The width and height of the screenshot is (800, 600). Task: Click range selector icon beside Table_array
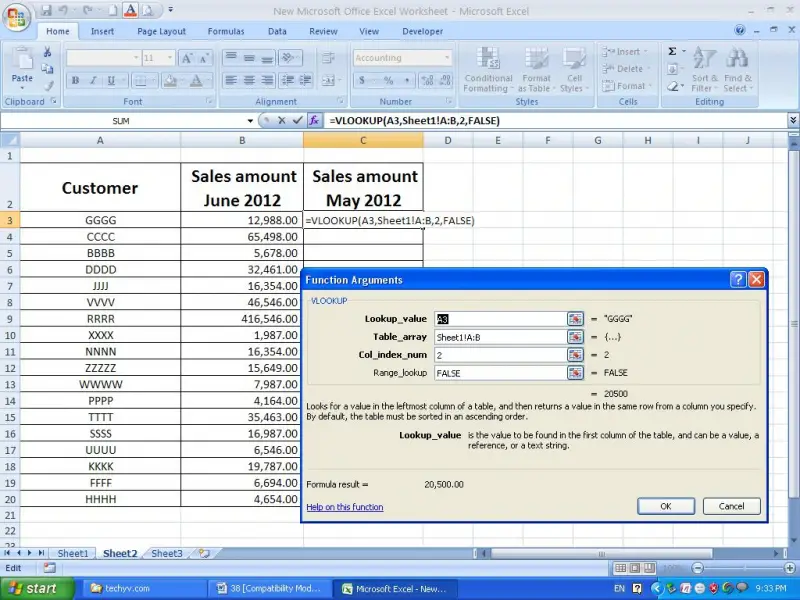click(x=575, y=337)
